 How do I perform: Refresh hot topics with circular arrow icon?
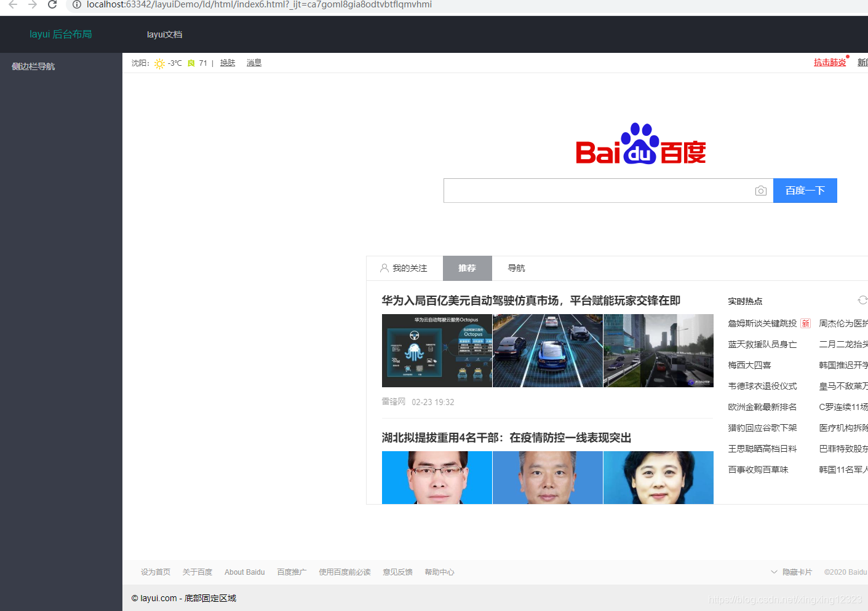click(862, 300)
